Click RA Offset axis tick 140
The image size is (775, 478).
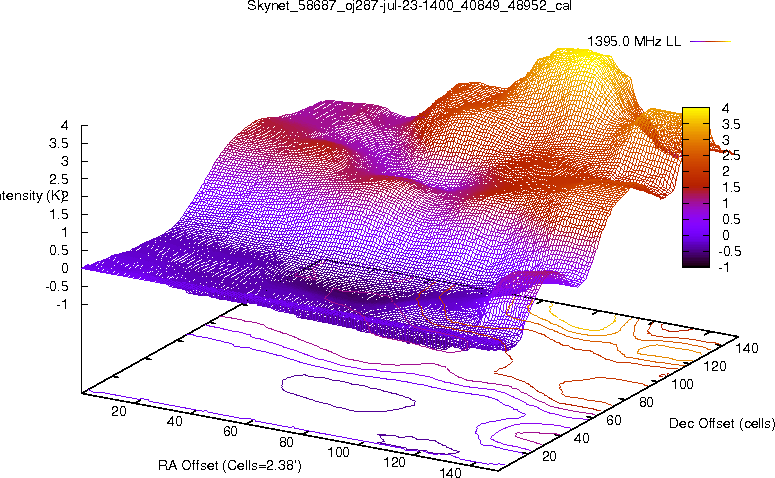pyautogui.click(x=450, y=472)
